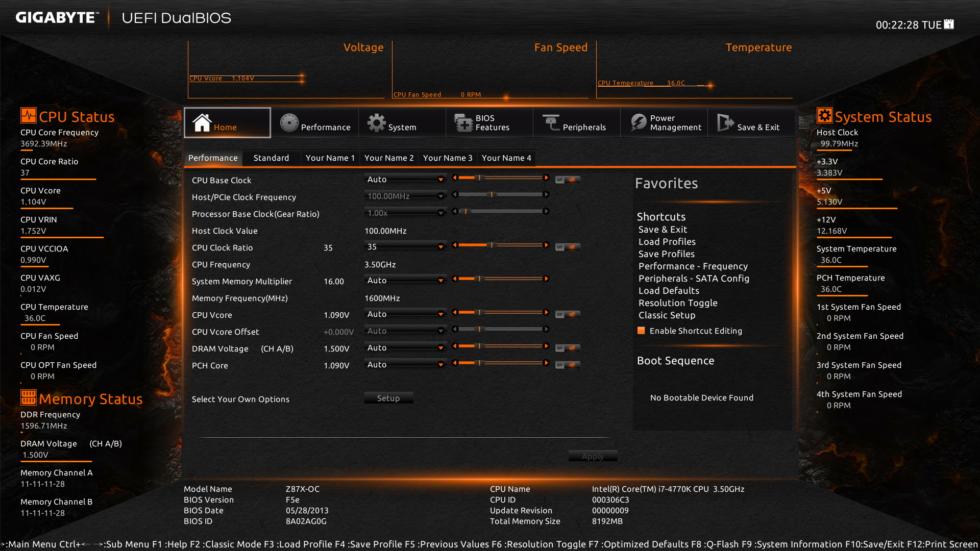Click the System Memory Multiplier slider handle
The height and width of the screenshot is (551, 980).
pyautogui.click(x=479, y=279)
